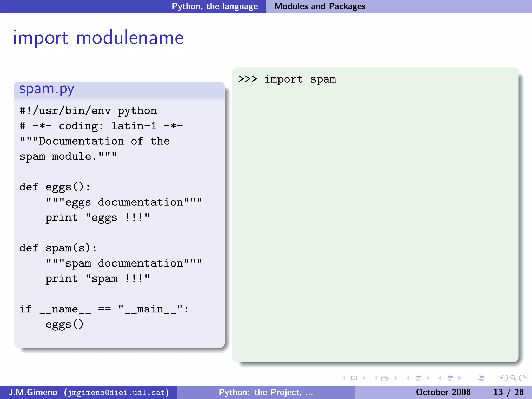Screen dimensions: 532x399
Task: Click the go-forward curved arrow icon
Action: (523, 378)
